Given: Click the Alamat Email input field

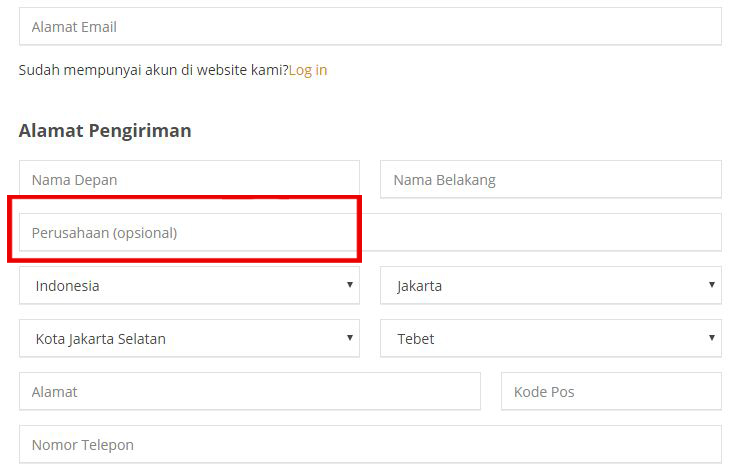Looking at the screenshot, I should point(370,26).
